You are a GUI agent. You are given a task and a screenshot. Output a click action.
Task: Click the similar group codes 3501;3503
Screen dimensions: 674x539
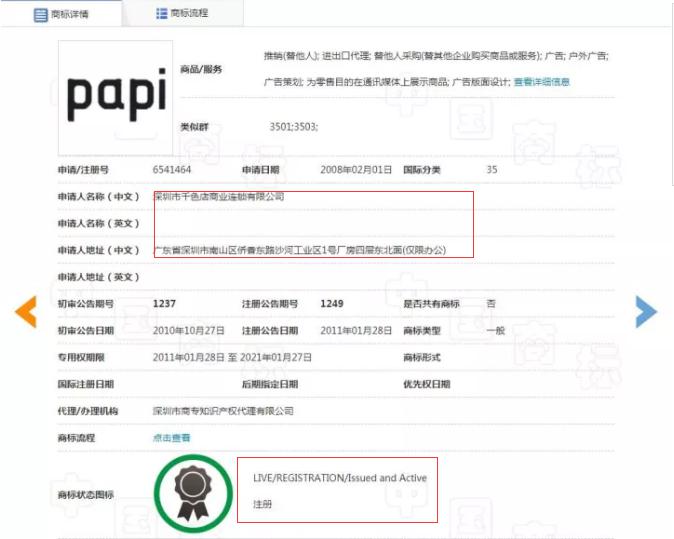point(293,128)
